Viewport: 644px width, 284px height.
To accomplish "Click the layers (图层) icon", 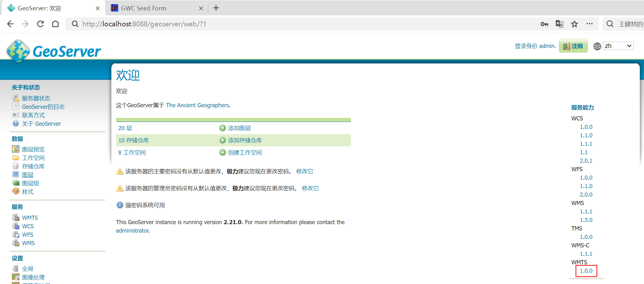I will click(16, 174).
